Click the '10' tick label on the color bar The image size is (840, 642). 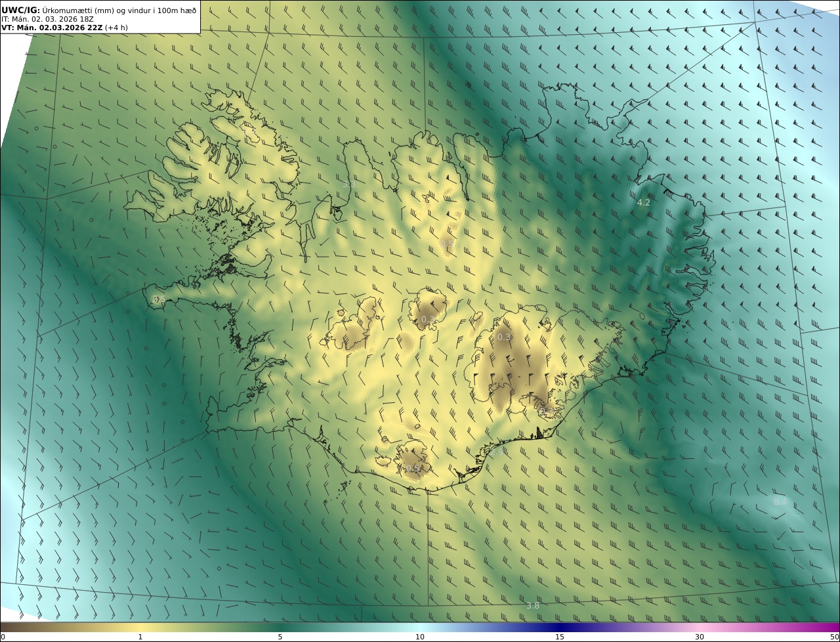420,637
